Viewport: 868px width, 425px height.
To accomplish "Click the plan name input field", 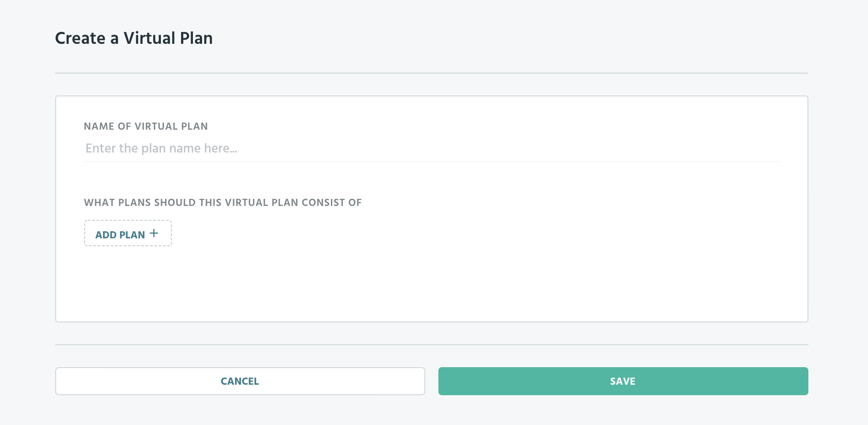I will pyautogui.click(x=431, y=149).
